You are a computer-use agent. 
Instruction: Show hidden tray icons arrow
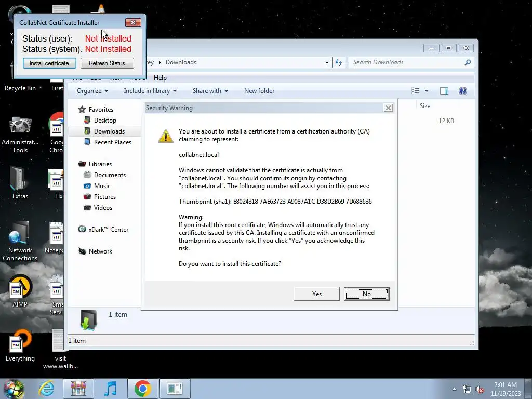454,389
